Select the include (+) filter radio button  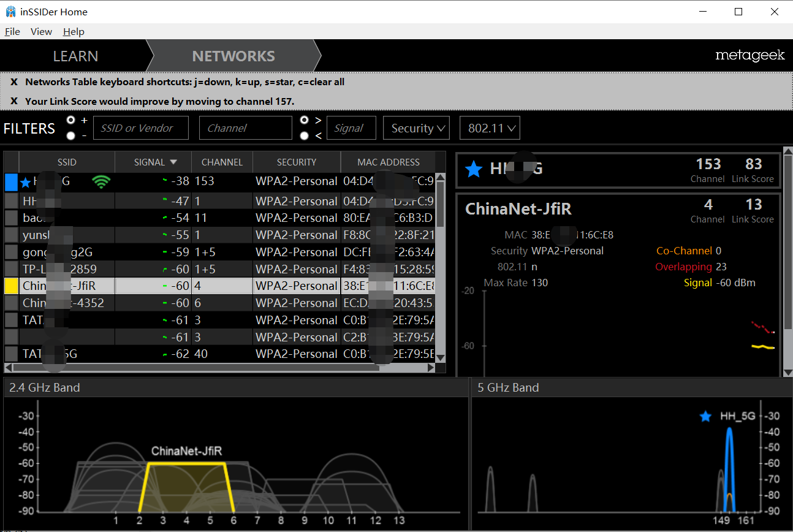click(x=71, y=120)
